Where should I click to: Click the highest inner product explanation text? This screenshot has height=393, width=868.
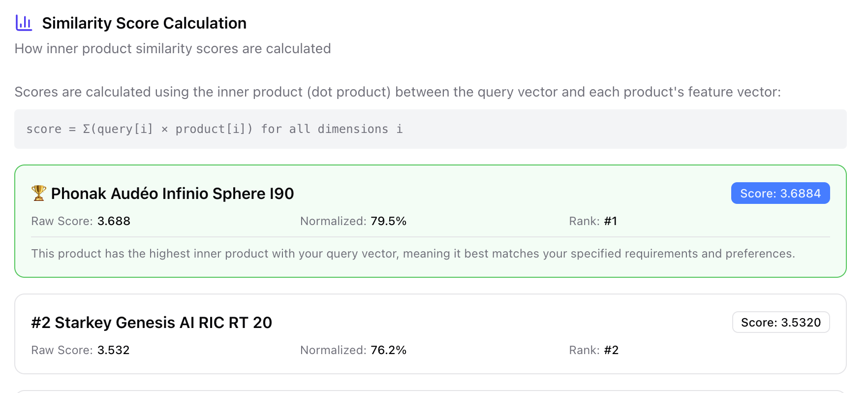click(413, 254)
